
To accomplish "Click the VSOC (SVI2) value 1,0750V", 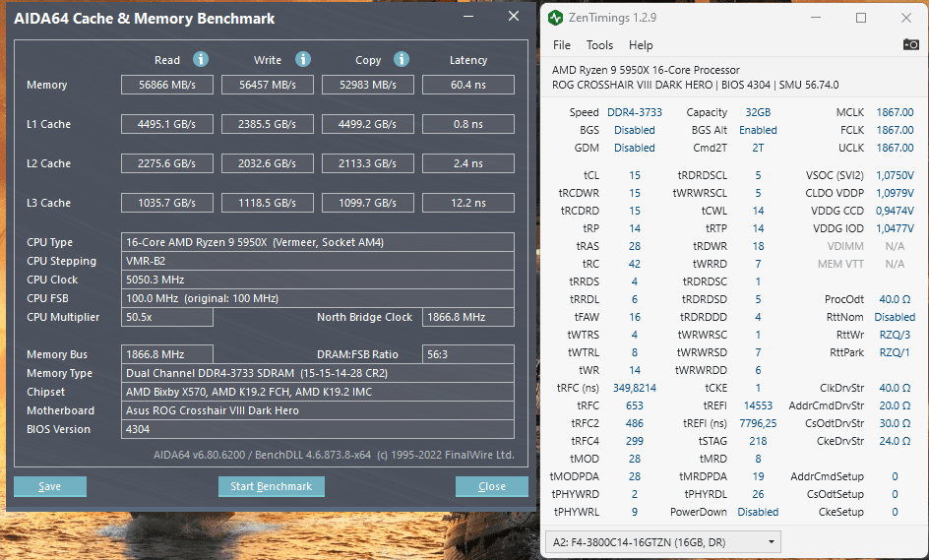I will tap(895, 175).
